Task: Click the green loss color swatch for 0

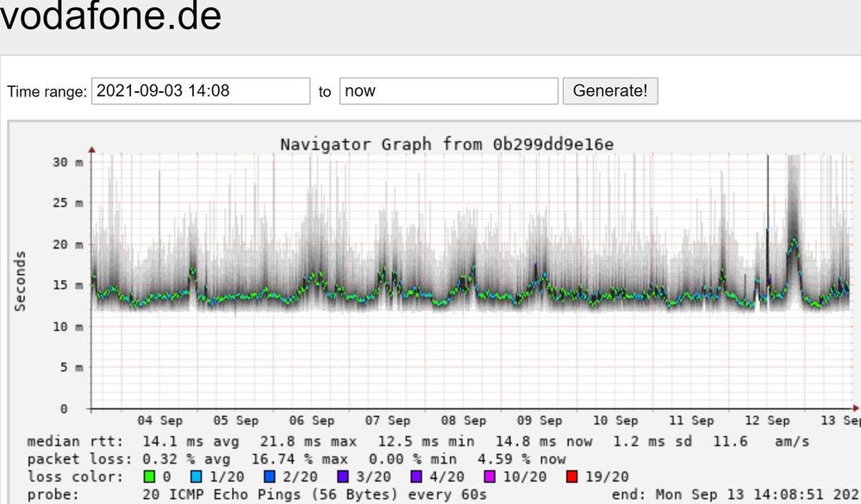Action: pos(149,476)
